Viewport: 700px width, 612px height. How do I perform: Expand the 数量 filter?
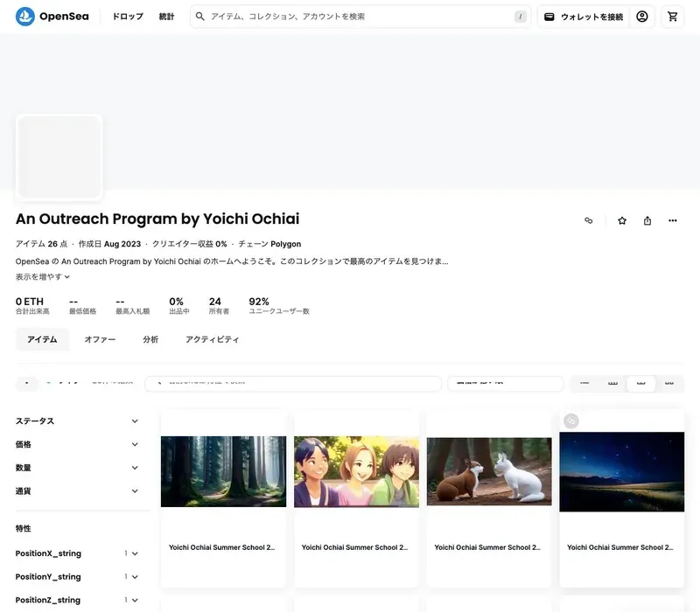pyautogui.click(x=77, y=468)
